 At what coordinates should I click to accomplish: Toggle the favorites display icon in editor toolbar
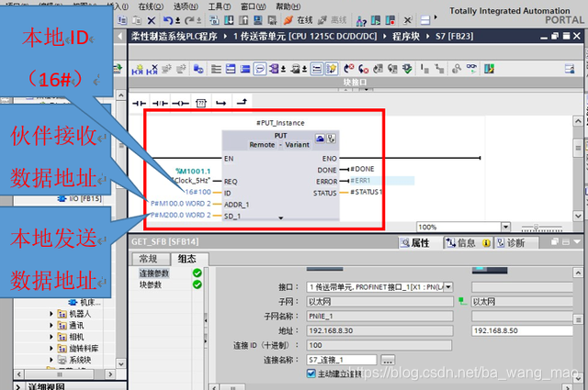coord(317,69)
